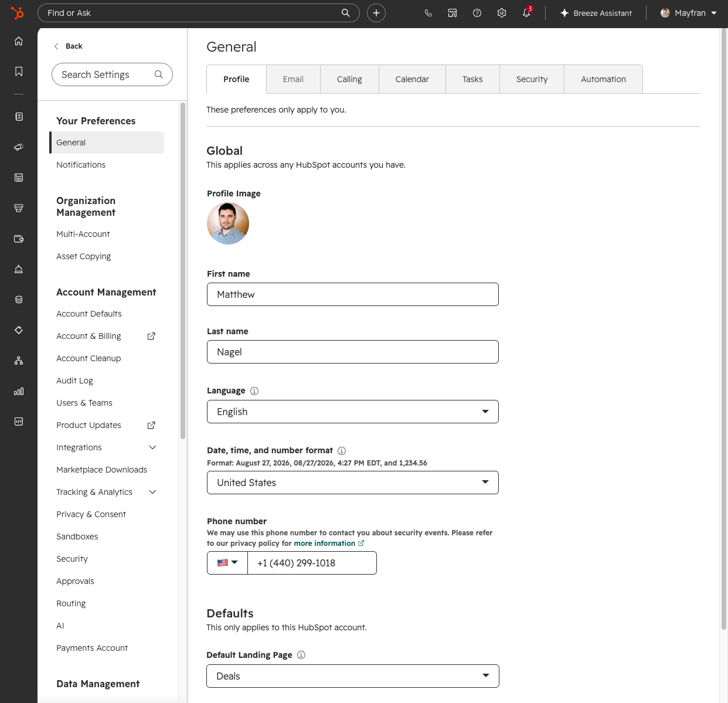Open the Marketing megaphone icon
Viewport: 728px width, 703px height.
[x=19, y=147]
